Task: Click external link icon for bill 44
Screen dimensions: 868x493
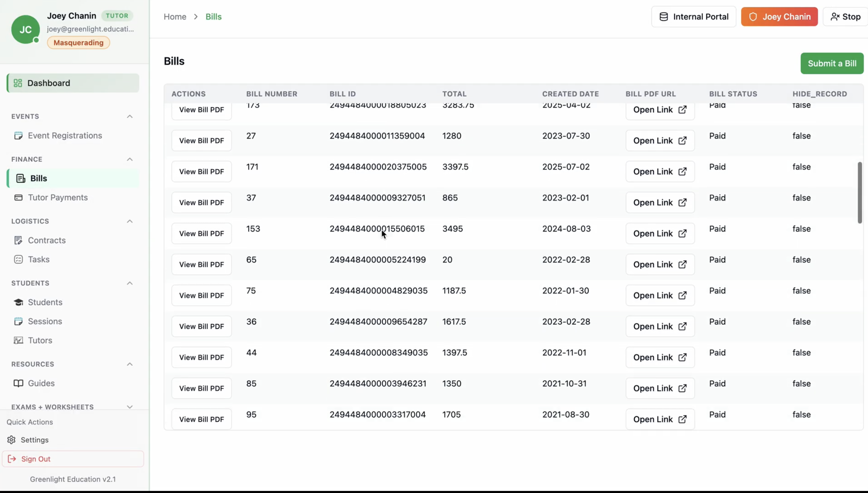Action: (682, 357)
